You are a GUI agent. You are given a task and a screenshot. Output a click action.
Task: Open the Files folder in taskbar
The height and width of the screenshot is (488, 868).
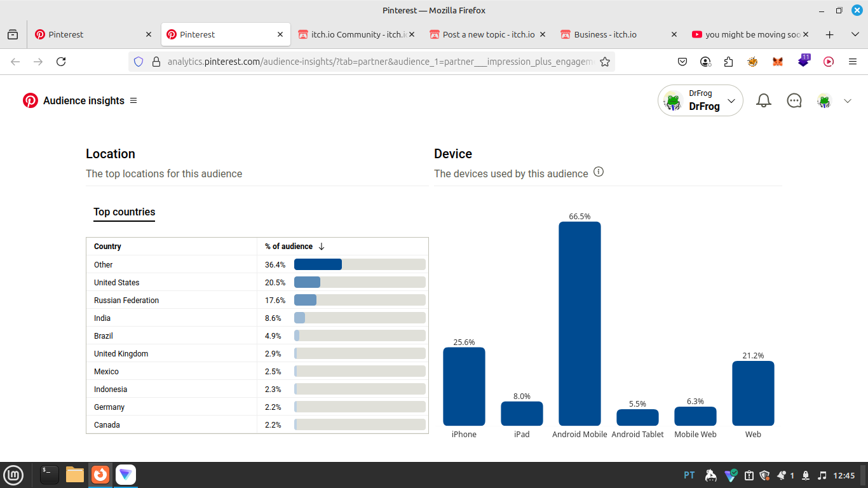pyautogui.click(x=75, y=475)
